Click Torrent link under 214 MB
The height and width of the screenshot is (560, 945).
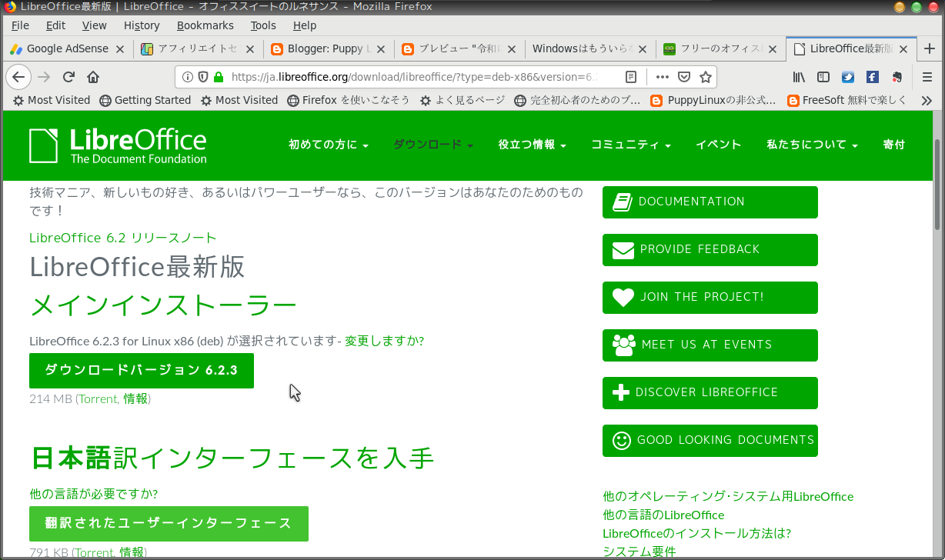tap(98, 399)
